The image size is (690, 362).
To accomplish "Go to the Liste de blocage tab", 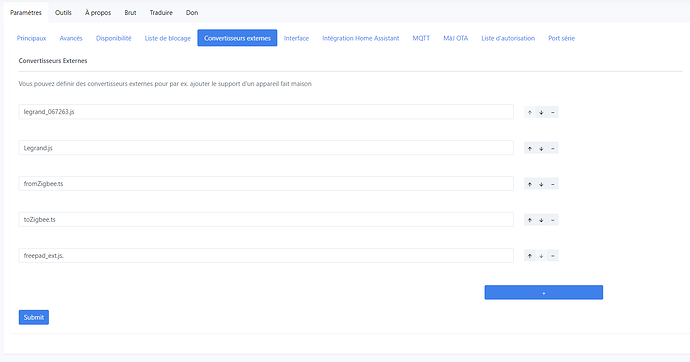I will tap(168, 38).
